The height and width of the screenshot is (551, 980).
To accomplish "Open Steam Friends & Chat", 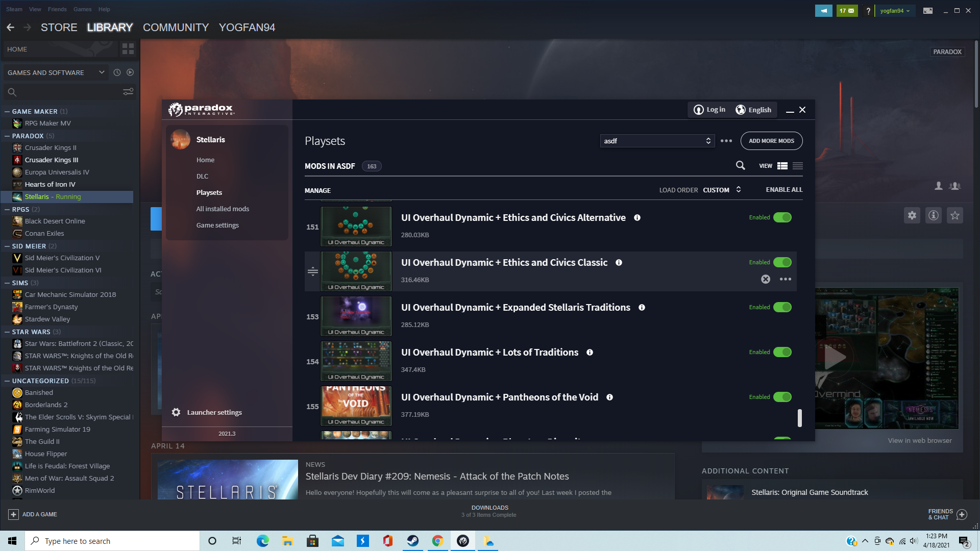I will [947, 514].
